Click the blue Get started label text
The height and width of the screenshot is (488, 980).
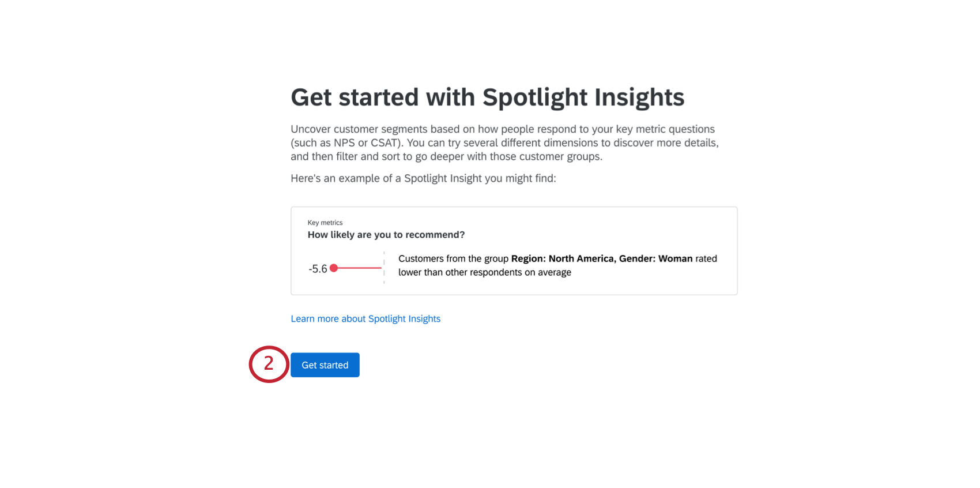coord(325,365)
